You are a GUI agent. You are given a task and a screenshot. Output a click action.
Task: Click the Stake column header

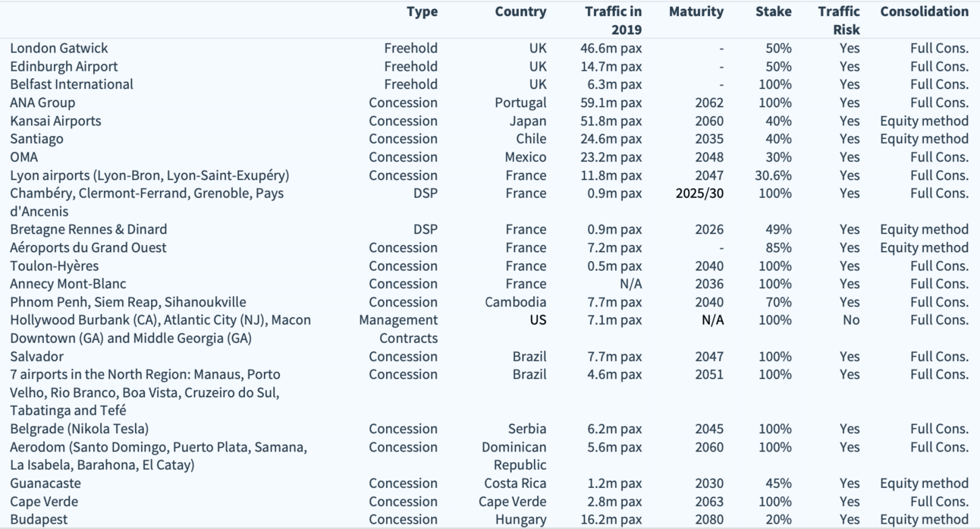(774, 12)
